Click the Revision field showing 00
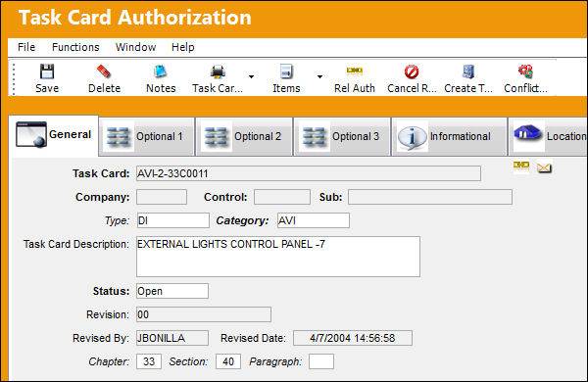588x382 pixels. tap(204, 314)
